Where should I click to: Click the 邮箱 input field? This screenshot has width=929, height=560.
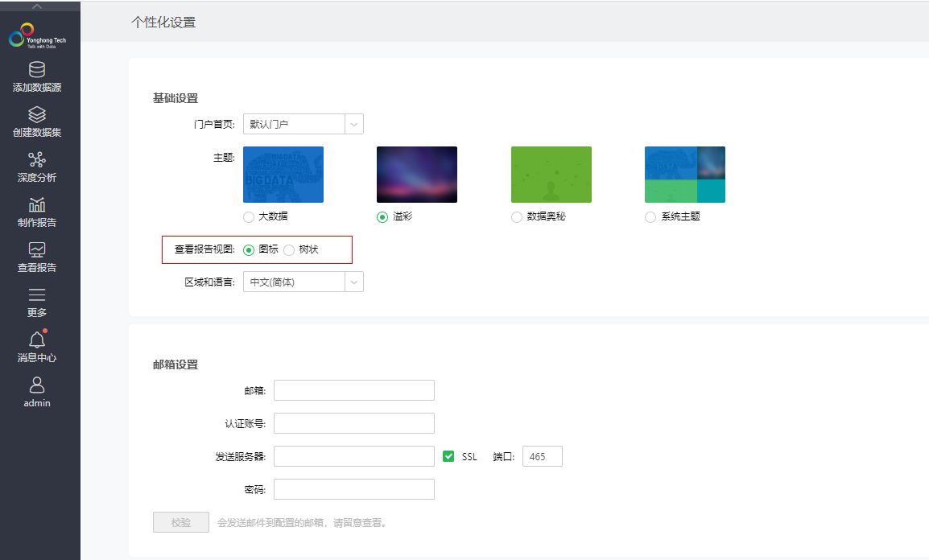[353, 390]
